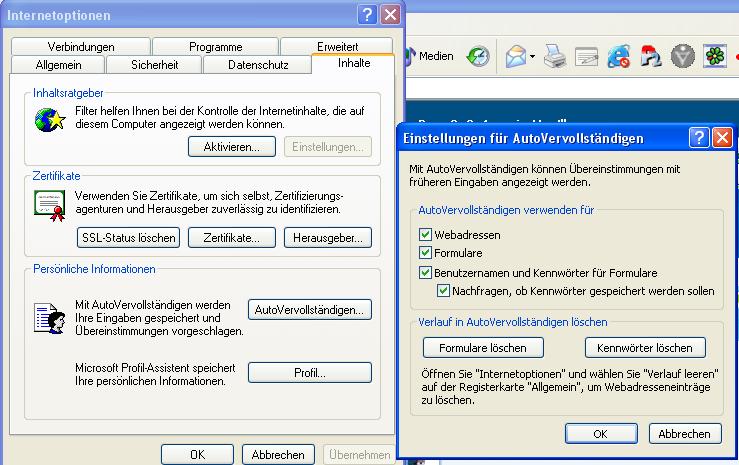Click the AutoVervollständigen document-and-person icon
The height and width of the screenshot is (465, 739).
49,318
